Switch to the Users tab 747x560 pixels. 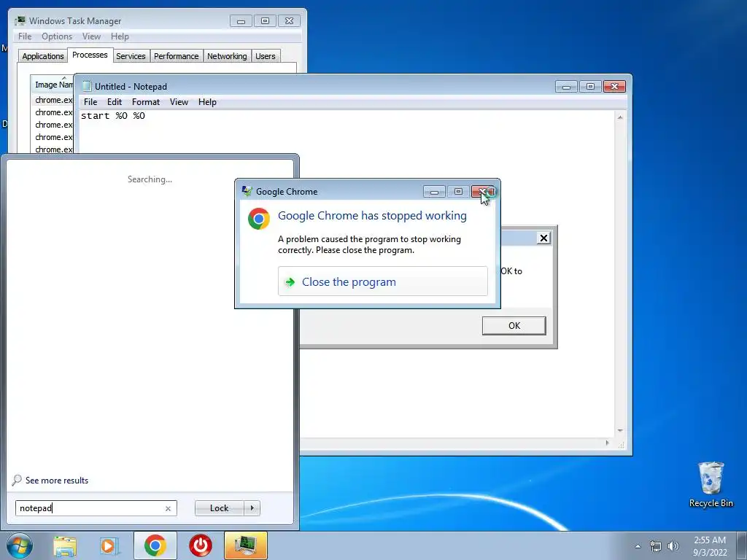pyautogui.click(x=266, y=56)
